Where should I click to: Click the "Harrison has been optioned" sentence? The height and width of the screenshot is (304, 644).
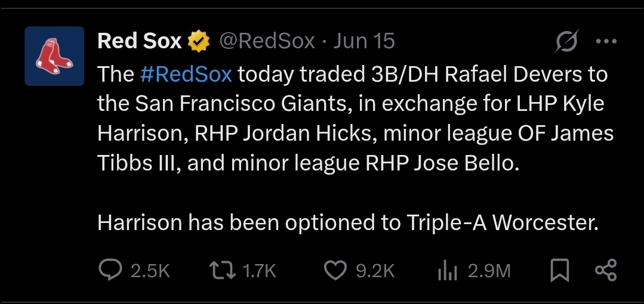point(347,222)
